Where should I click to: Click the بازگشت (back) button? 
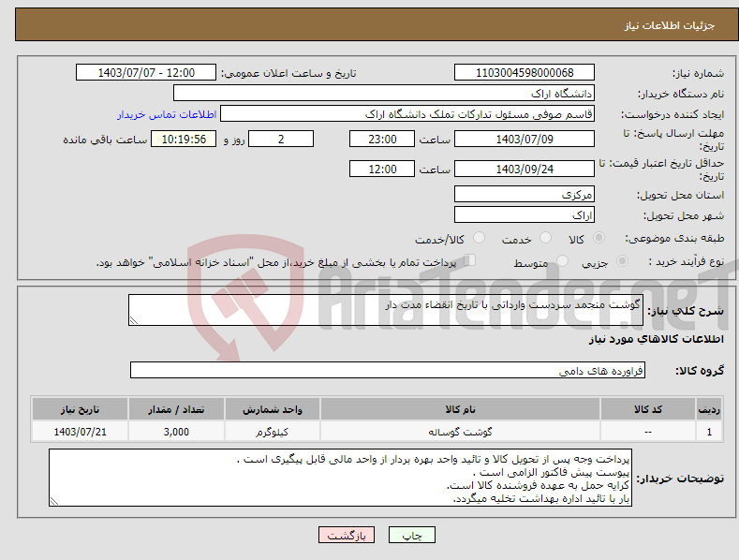point(347,535)
